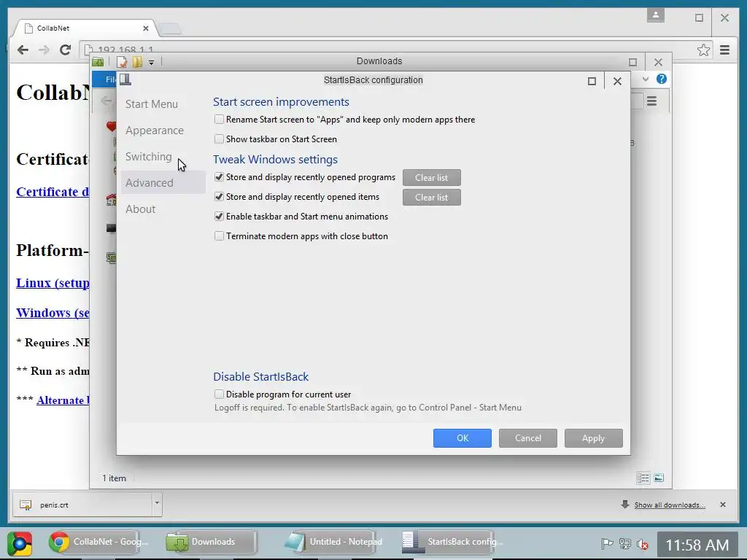Bookmark this page with the star icon

click(703, 50)
